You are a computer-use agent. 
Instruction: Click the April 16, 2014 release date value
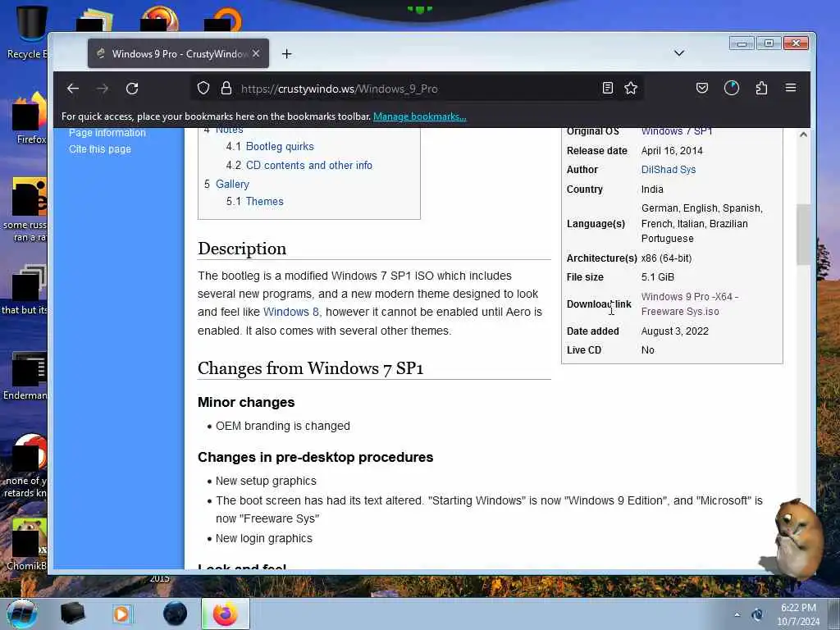(672, 151)
